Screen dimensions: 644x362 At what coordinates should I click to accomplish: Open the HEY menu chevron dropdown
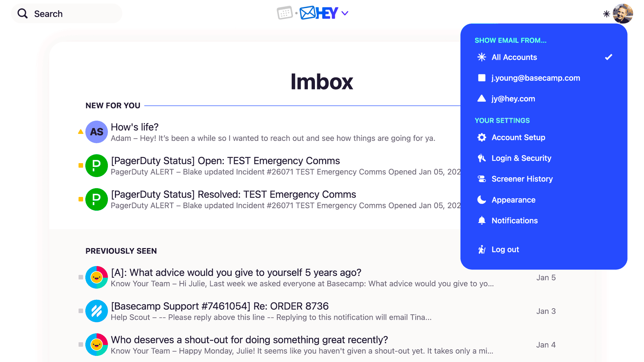point(346,14)
